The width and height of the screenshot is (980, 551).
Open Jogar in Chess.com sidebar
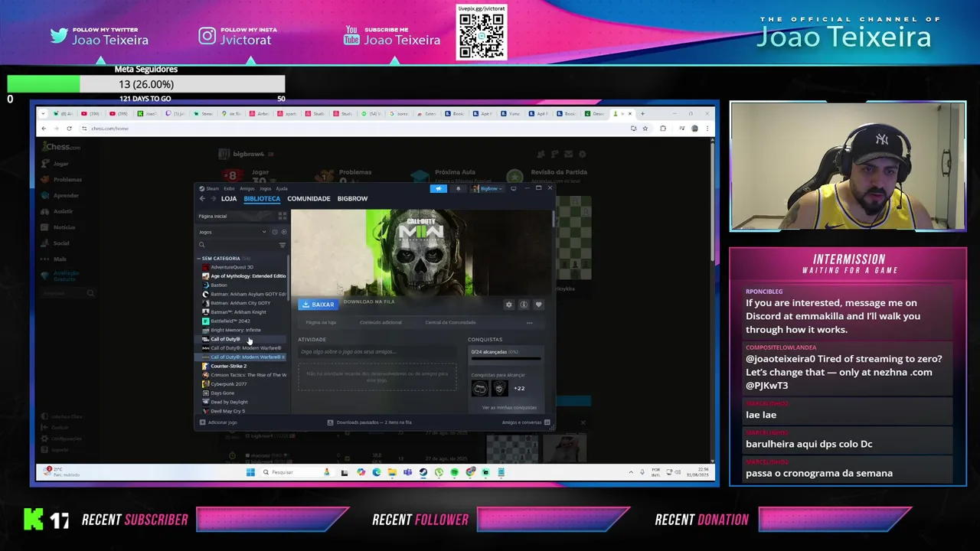point(56,164)
